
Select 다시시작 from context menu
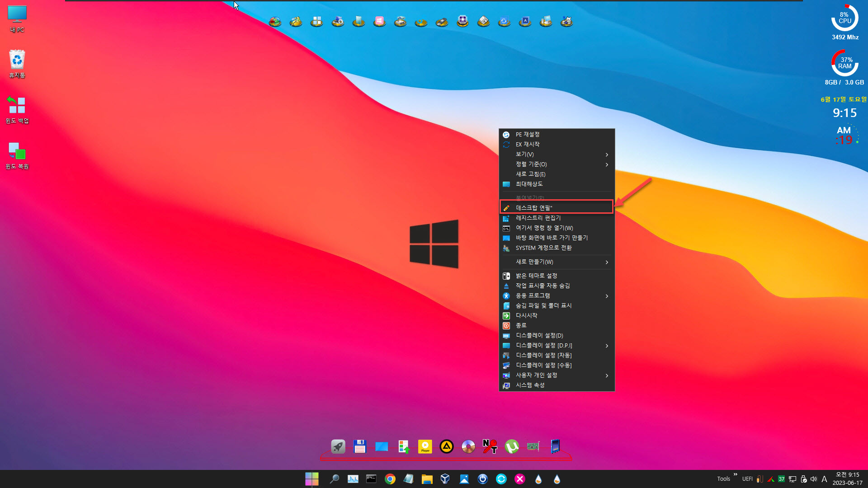557,315
